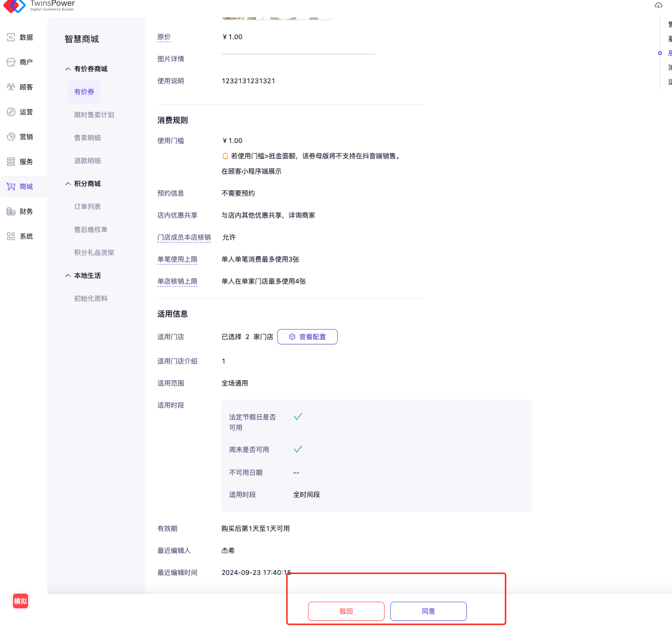Click 查看配置 to view store configuration

click(x=307, y=337)
